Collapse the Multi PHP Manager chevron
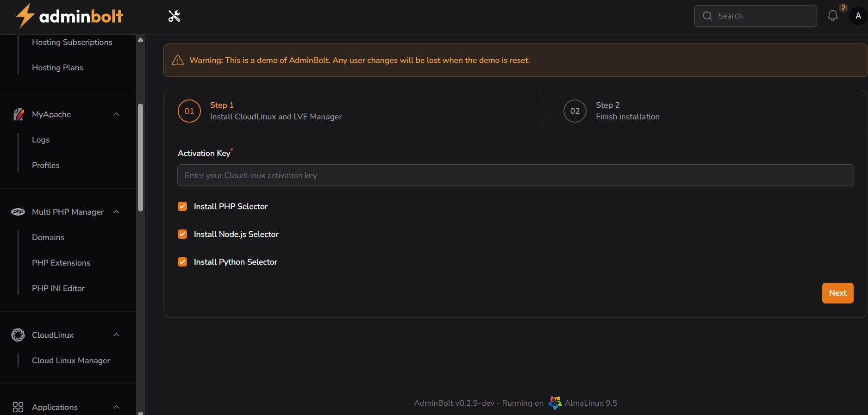 pos(117,212)
